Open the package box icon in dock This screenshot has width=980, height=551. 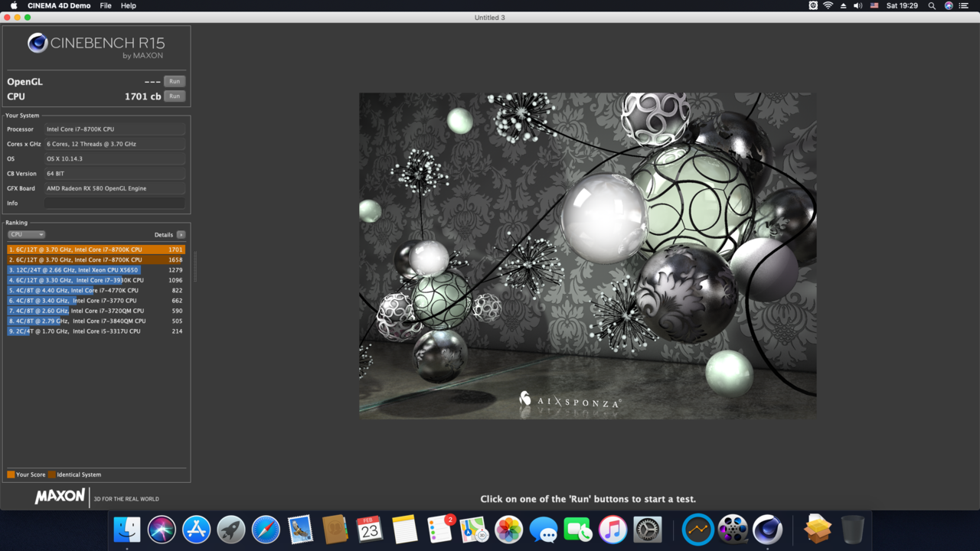[818, 530]
